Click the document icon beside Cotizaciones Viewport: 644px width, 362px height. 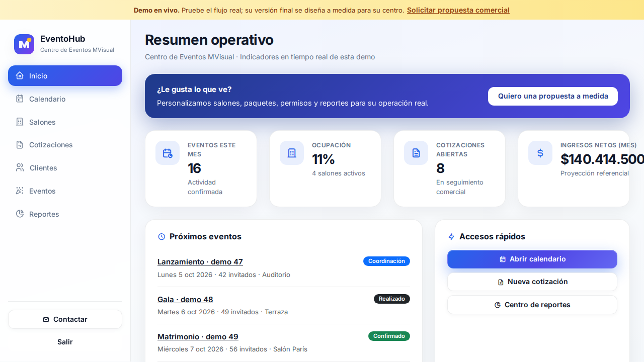pyautogui.click(x=20, y=145)
